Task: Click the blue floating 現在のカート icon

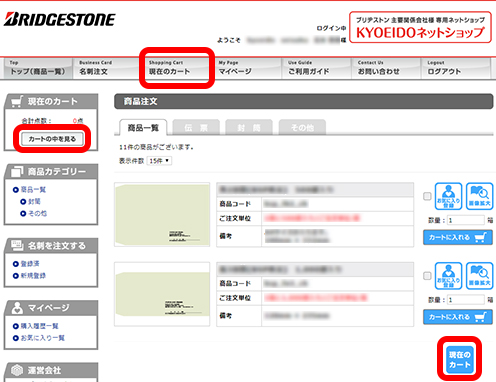Action: [x=459, y=359]
